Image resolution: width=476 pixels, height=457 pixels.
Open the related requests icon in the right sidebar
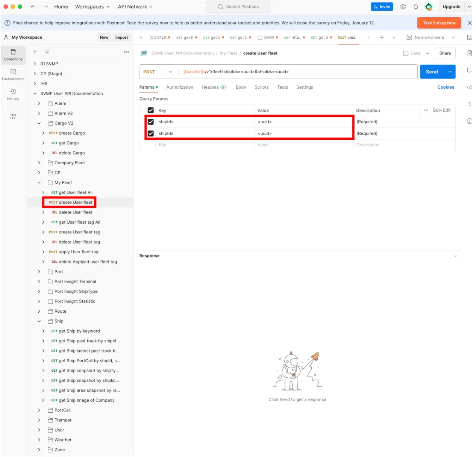pos(470,104)
